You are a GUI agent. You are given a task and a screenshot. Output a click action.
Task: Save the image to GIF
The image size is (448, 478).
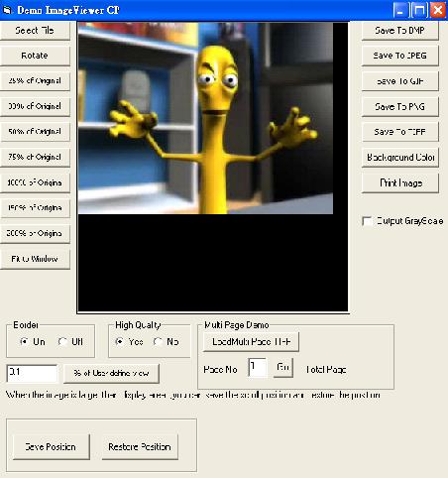click(399, 81)
